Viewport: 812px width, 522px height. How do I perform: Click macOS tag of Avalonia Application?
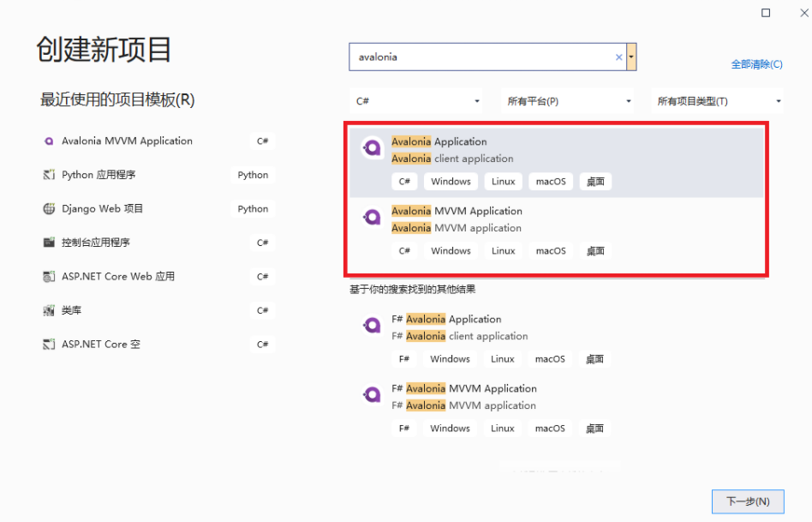551,182
